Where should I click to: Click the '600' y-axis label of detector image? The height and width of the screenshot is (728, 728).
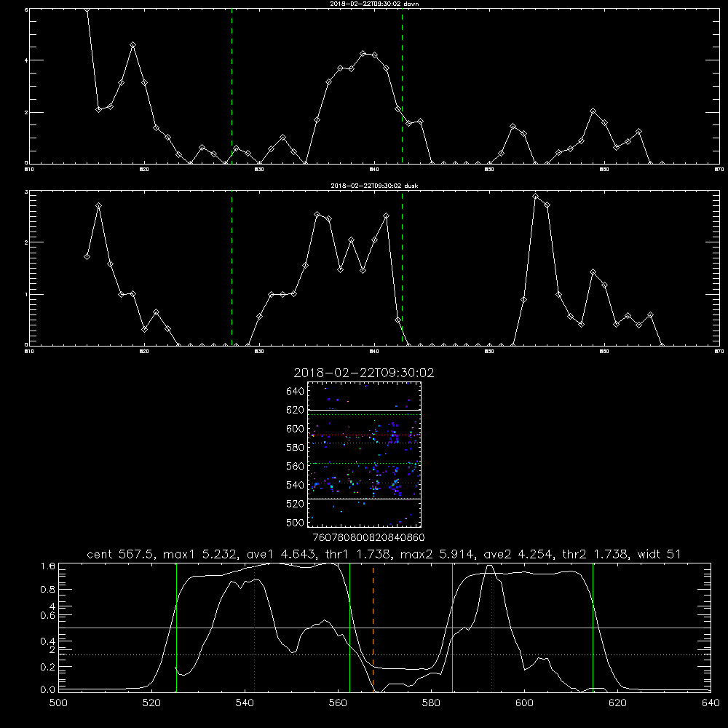296,429
